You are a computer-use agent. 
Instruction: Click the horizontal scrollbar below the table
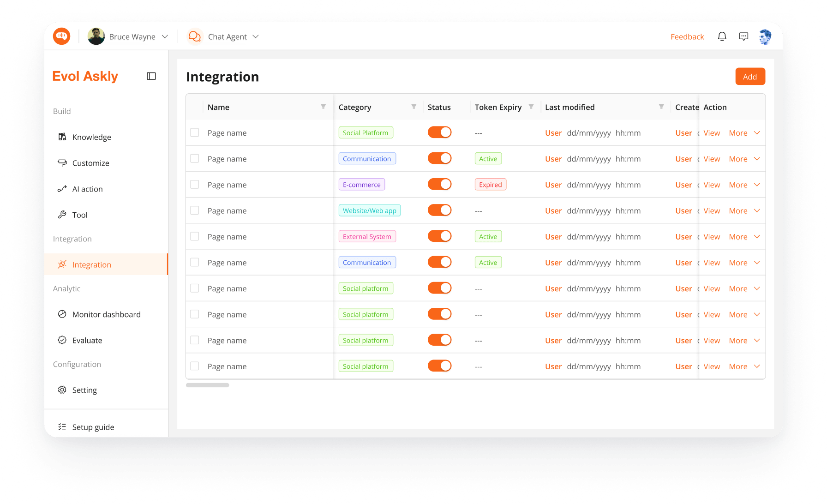[207, 385]
